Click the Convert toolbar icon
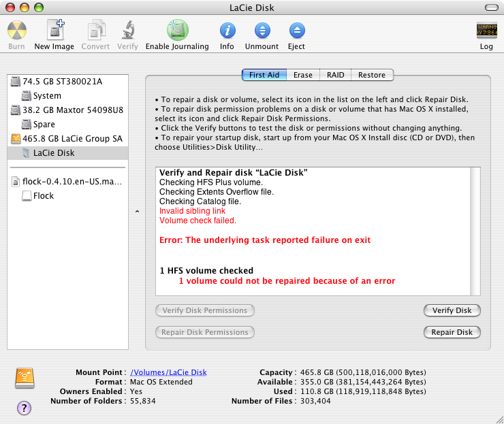The width and height of the screenshot is (504, 424). pyautogui.click(x=96, y=29)
